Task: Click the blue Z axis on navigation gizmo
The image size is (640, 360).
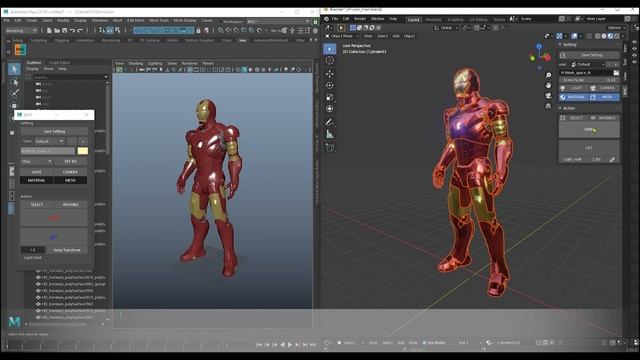Action: (x=539, y=47)
